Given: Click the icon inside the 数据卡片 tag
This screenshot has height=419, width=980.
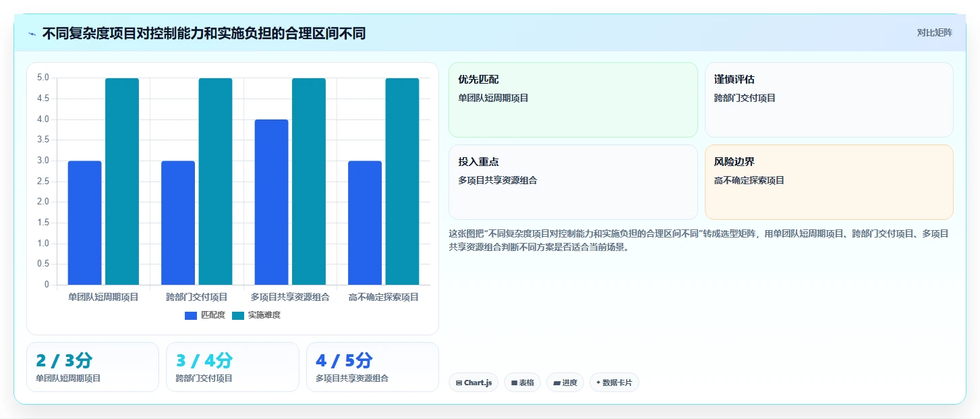Looking at the screenshot, I should tap(598, 383).
